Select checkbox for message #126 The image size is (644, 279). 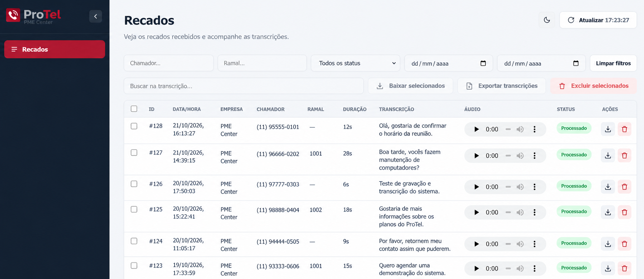click(134, 184)
